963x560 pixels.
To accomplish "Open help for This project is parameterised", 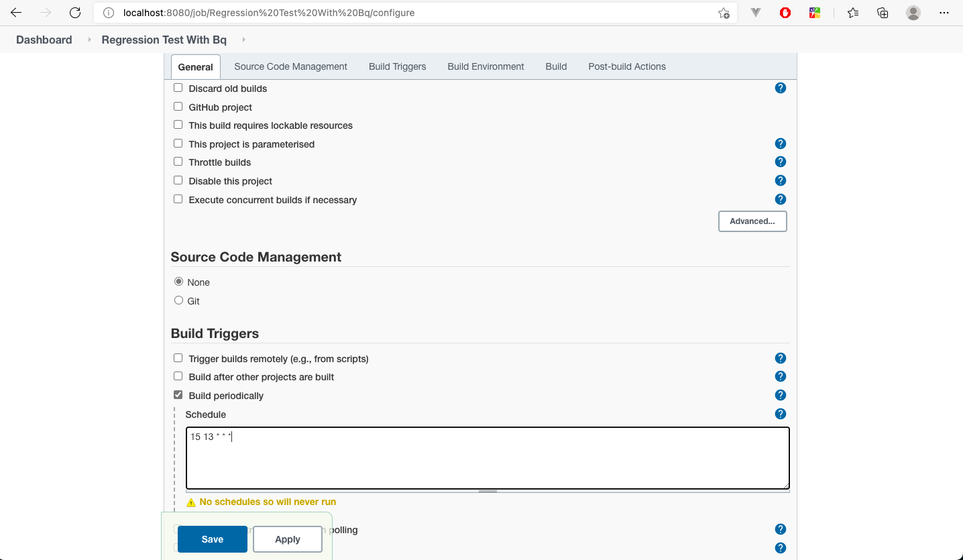I will 781,144.
